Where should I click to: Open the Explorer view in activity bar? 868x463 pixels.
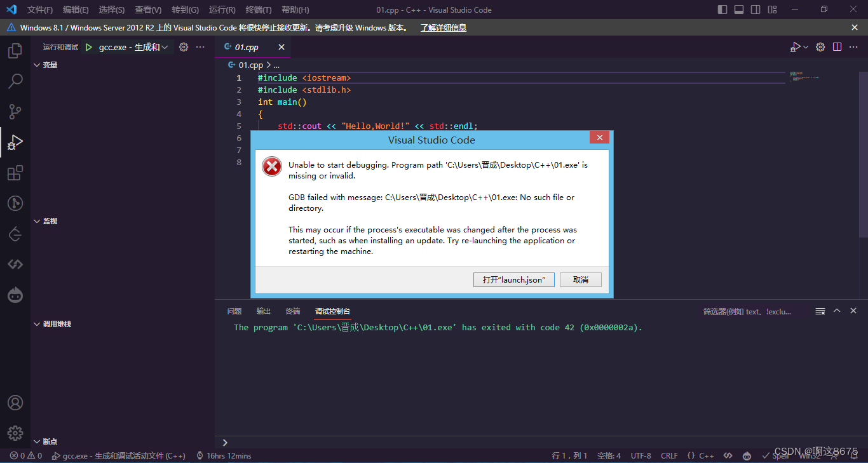tap(15, 51)
